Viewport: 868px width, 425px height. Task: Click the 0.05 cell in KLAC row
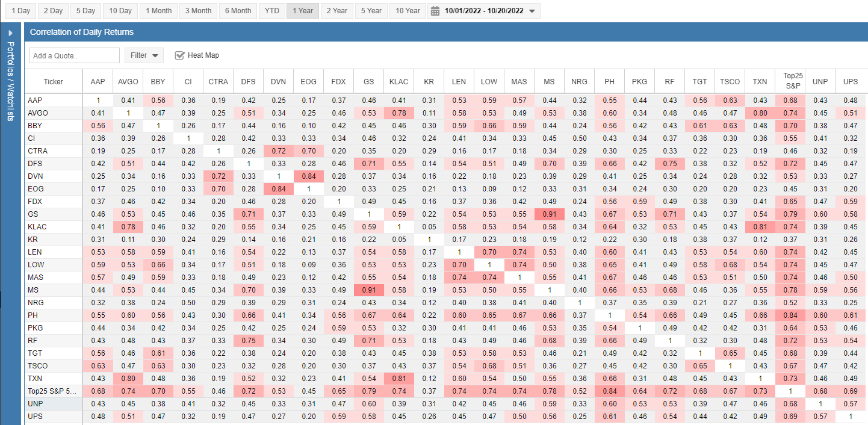429,226
